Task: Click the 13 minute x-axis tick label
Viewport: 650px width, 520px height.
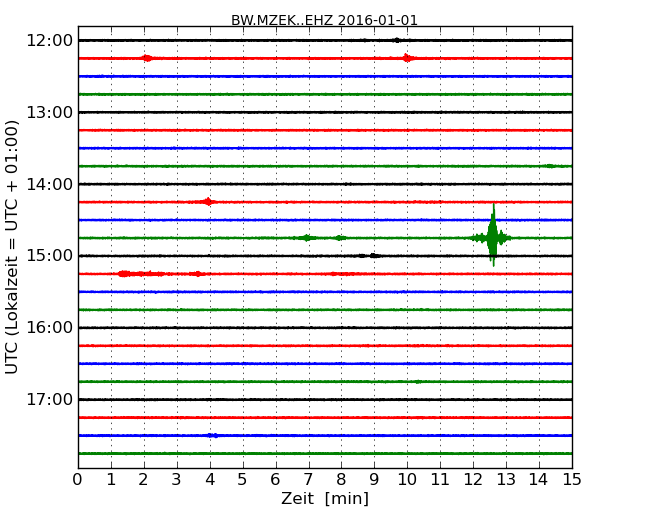Action: click(x=506, y=479)
